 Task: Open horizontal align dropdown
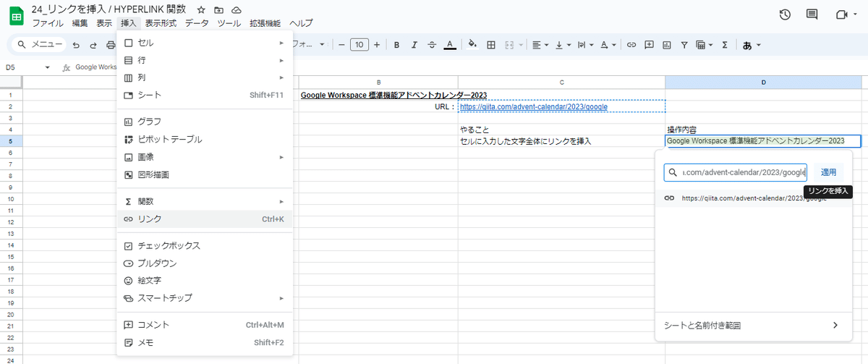click(x=540, y=45)
